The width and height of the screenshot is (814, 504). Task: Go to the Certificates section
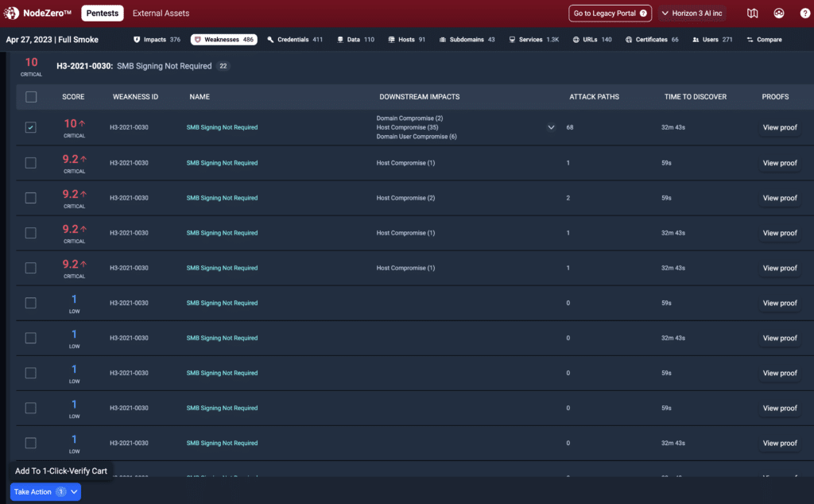click(x=652, y=40)
